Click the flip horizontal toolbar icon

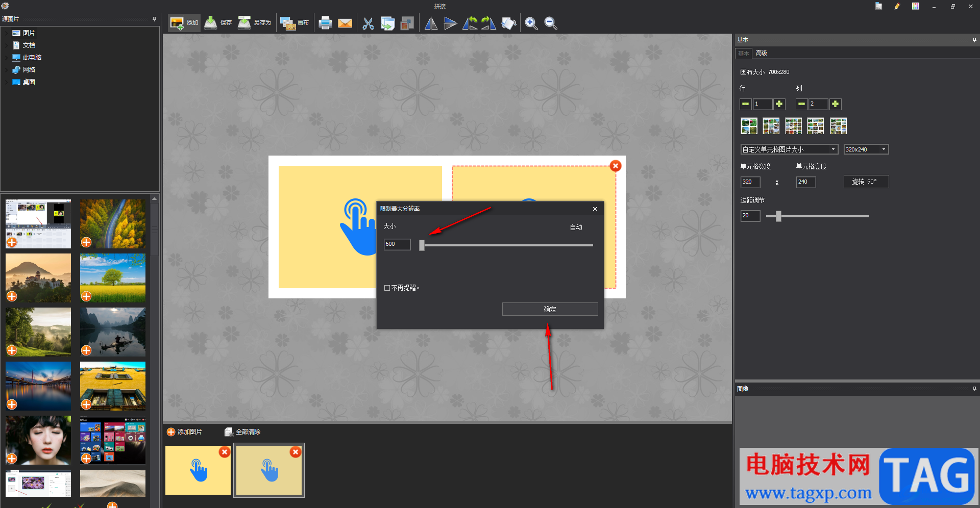click(x=431, y=23)
